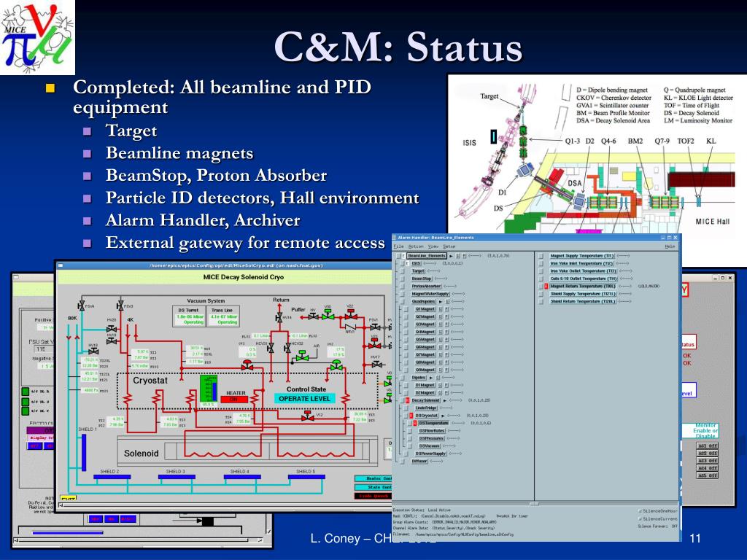Click red alarm indicator beside DSCryostat

411,416
